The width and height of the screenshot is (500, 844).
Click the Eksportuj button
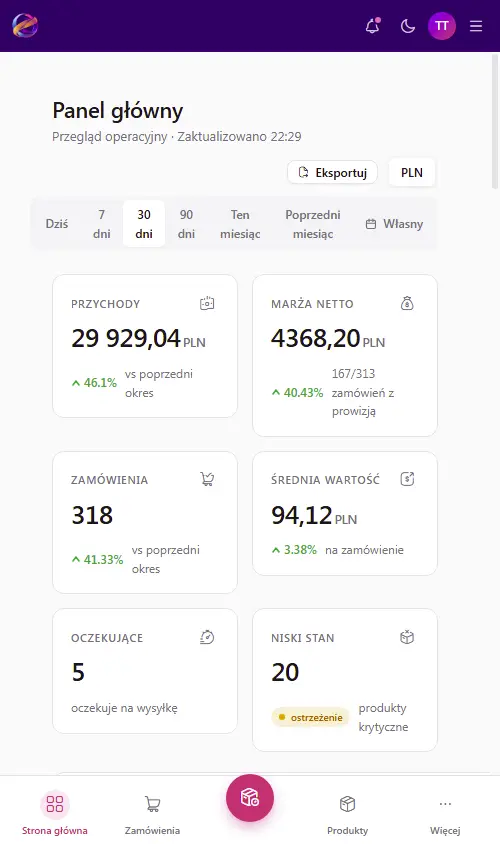[333, 173]
